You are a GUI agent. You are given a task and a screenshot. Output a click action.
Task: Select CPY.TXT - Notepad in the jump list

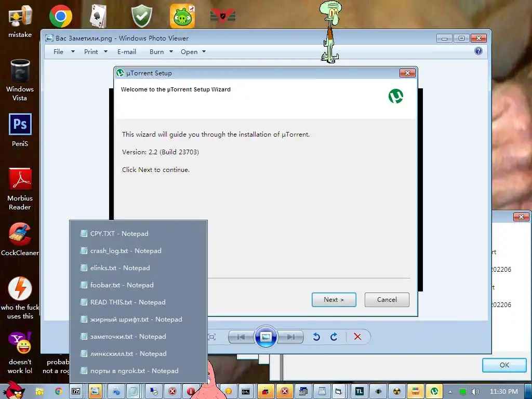[138, 233]
